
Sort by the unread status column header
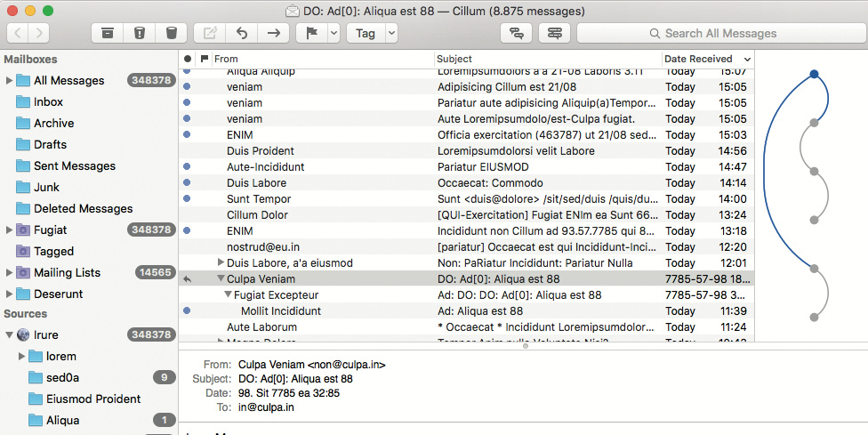click(188, 59)
